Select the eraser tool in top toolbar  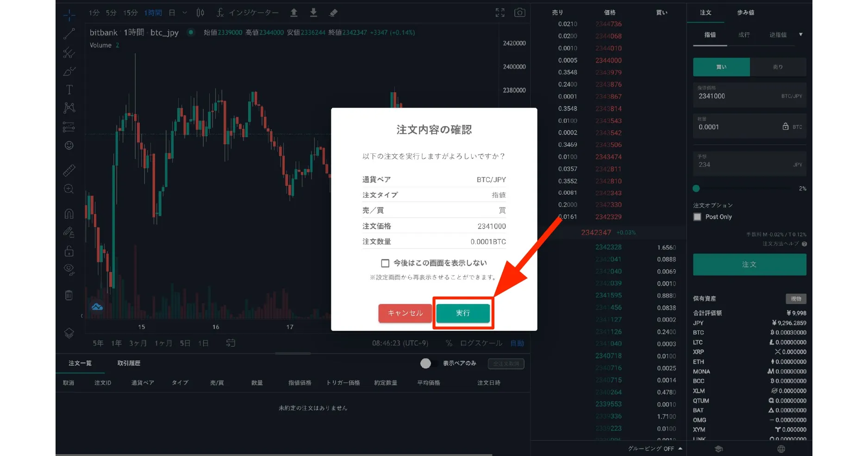pos(333,13)
